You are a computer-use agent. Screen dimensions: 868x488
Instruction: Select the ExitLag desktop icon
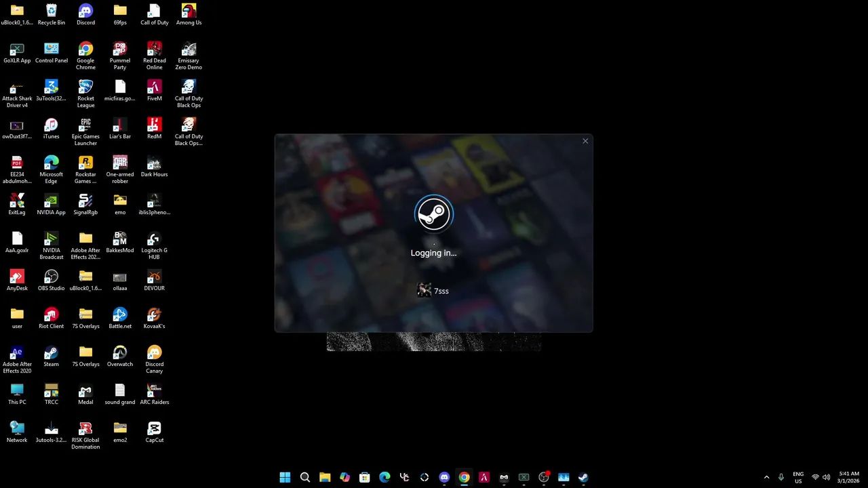[x=17, y=204]
